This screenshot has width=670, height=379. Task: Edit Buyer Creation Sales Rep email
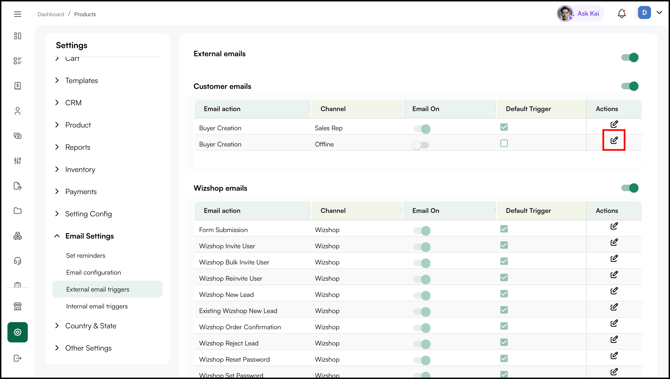pos(614,124)
